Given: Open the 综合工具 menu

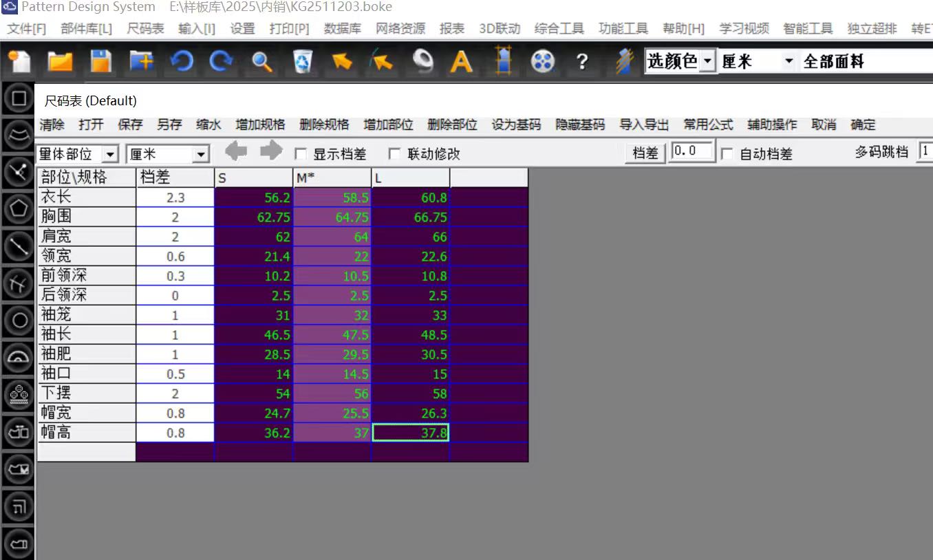Looking at the screenshot, I should pos(559,28).
